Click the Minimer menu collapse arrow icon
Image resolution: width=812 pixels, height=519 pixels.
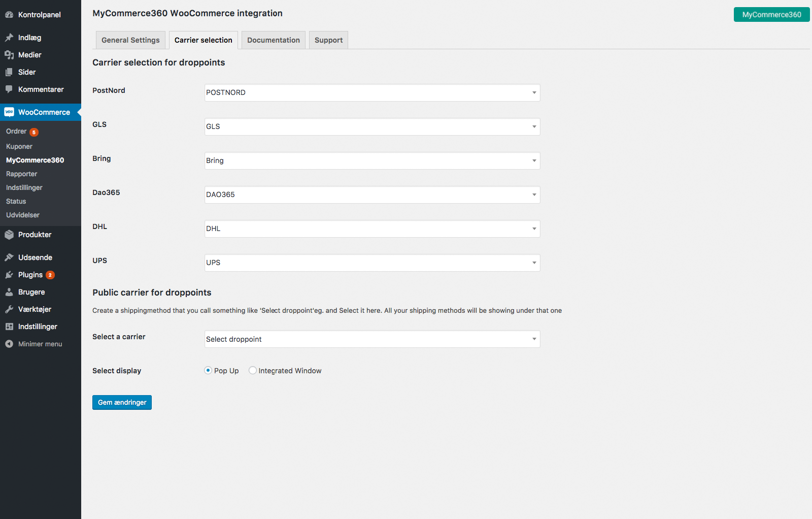point(9,344)
